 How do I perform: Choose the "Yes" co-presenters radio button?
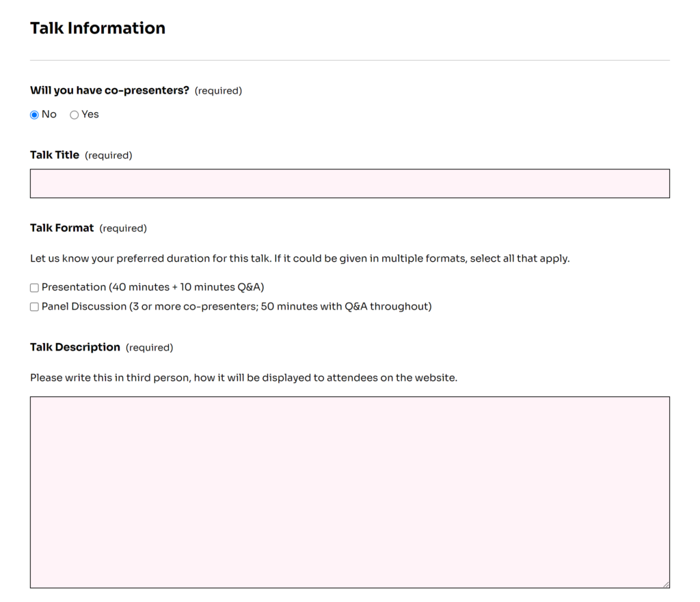75,115
